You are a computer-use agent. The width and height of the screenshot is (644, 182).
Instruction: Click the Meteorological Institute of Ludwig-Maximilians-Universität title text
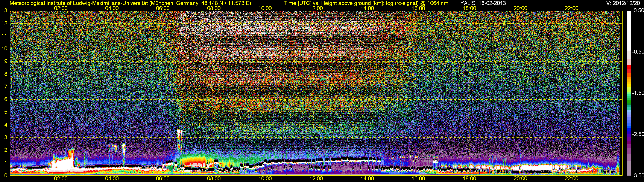pyautogui.click(x=79, y=3)
